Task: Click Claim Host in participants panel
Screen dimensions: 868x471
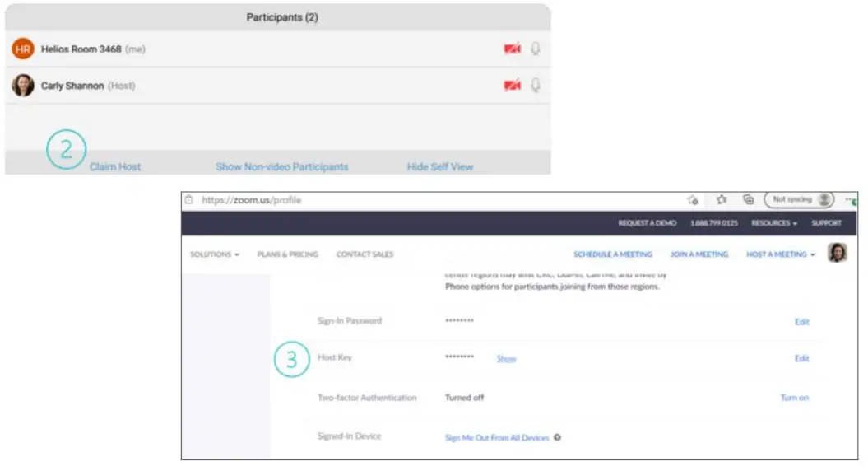Action: click(x=115, y=167)
